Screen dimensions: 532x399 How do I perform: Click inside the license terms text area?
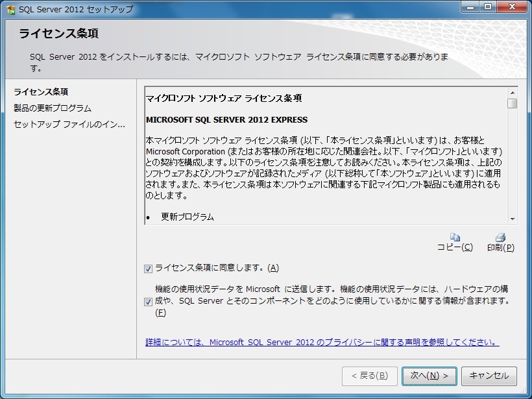click(324, 162)
